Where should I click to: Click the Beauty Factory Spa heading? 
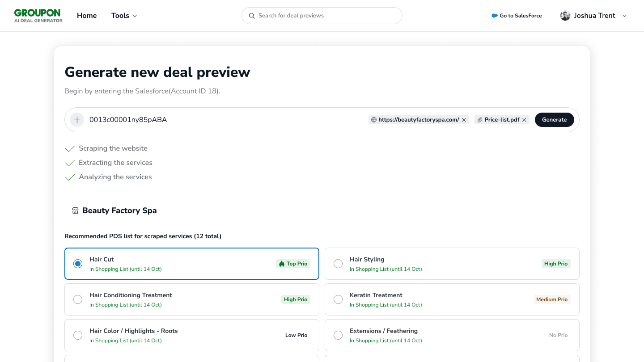click(119, 210)
